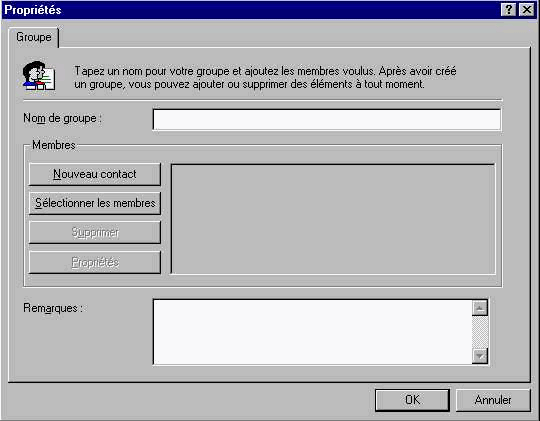Confirm the dialog with OK
Screen dimensions: 540x421
412,400
